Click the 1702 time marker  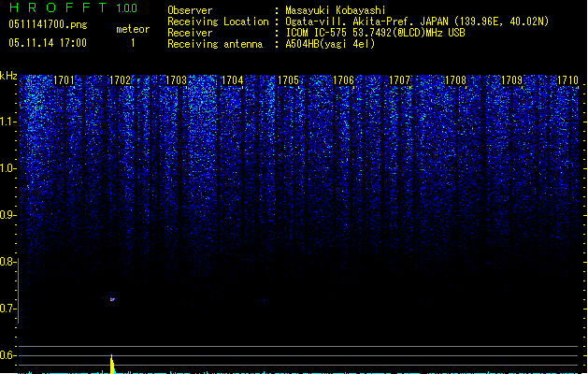coord(120,80)
